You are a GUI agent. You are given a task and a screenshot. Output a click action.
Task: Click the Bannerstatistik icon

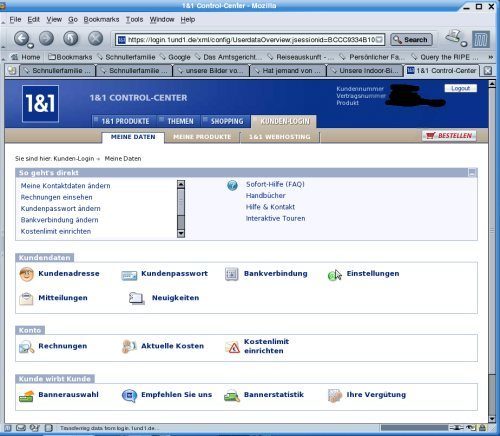[232, 396]
